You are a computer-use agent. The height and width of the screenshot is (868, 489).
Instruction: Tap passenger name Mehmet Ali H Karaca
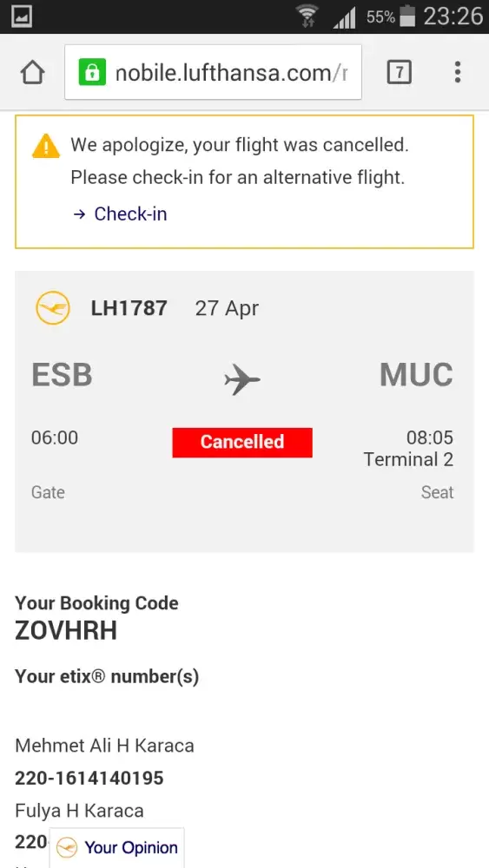[x=105, y=746]
